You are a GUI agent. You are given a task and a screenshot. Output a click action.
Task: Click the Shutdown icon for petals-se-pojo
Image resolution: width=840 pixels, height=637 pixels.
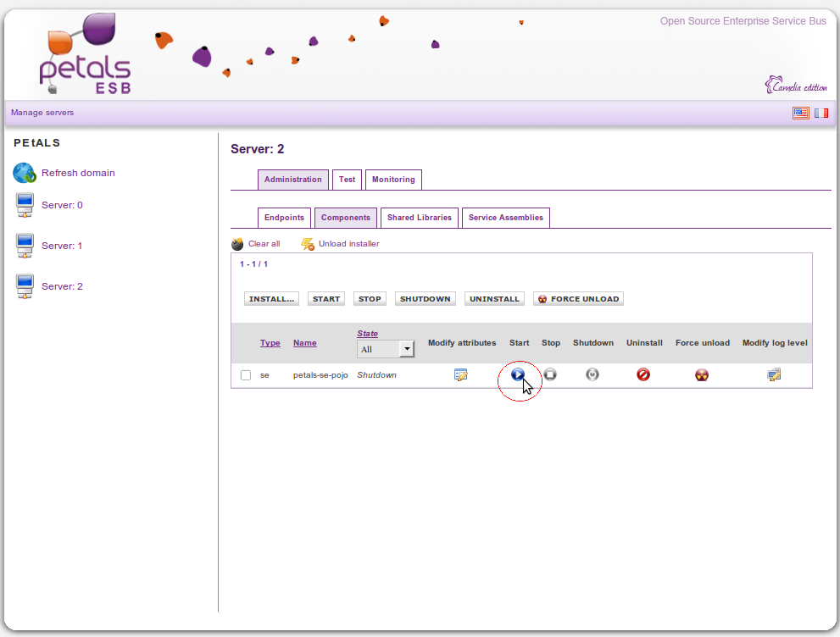pyautogui.click(x=592, y=374)
